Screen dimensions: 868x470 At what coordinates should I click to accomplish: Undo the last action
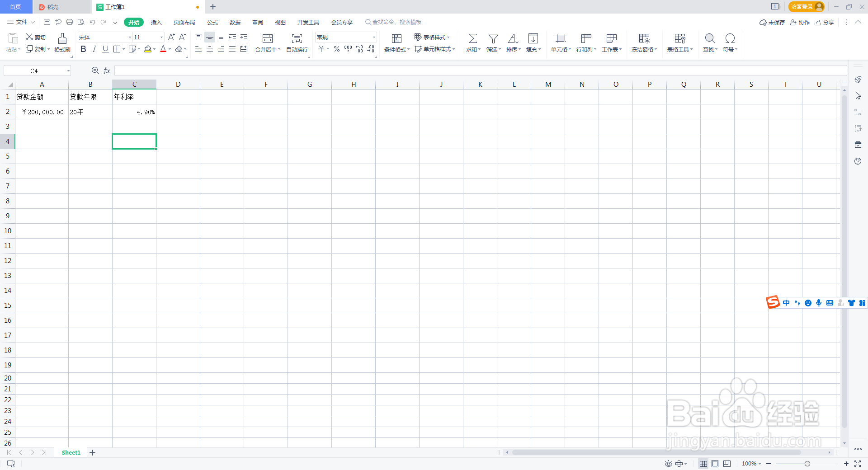click(x=92, y=22)
